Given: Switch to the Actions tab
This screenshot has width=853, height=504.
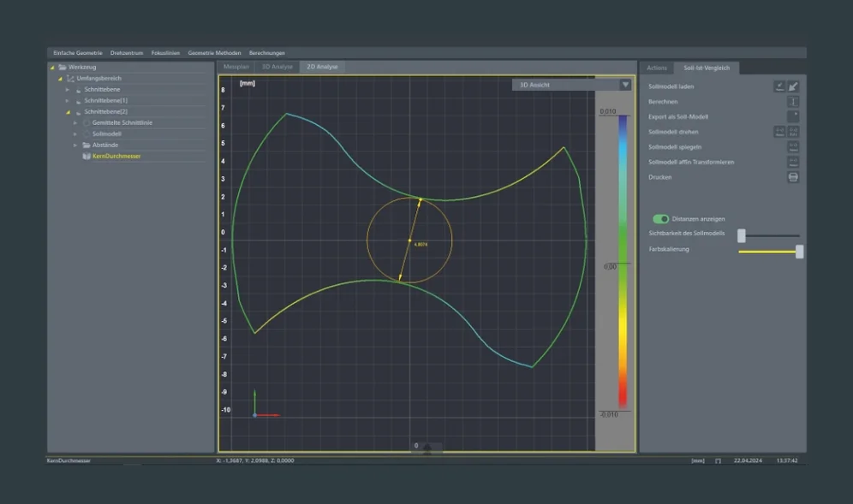Looking at the screenshot, I should pyautogui.click(x=657, y=68).
